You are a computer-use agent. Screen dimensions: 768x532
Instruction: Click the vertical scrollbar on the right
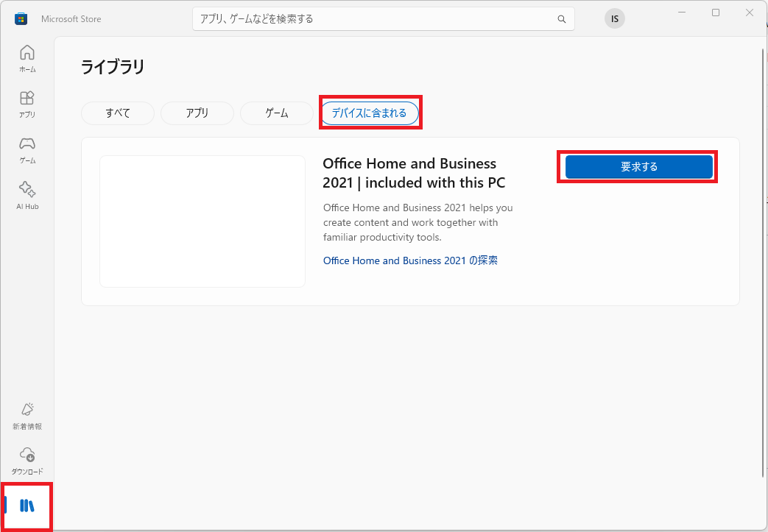[763, 262]
